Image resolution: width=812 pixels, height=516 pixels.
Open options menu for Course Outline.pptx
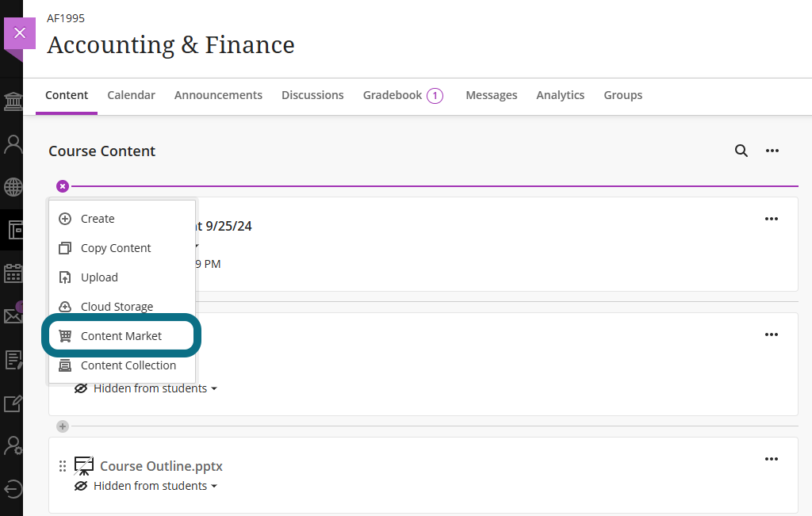tap(772, 459)
